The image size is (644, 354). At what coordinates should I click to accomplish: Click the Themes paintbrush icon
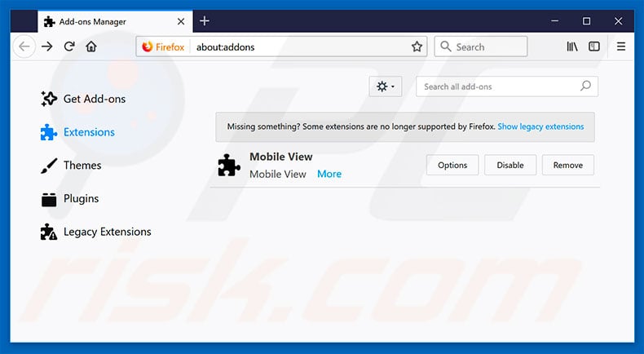point(49,166)
